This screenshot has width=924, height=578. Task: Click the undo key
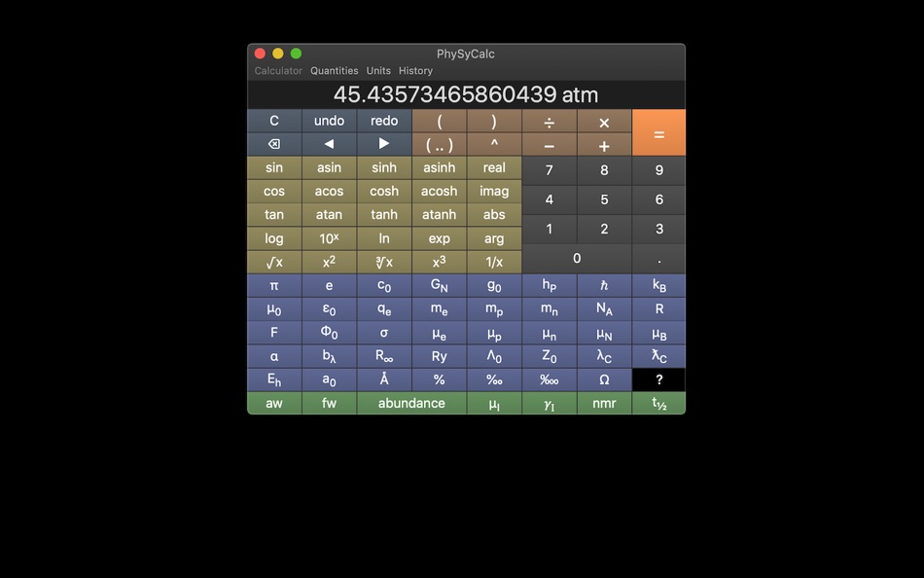329,121
